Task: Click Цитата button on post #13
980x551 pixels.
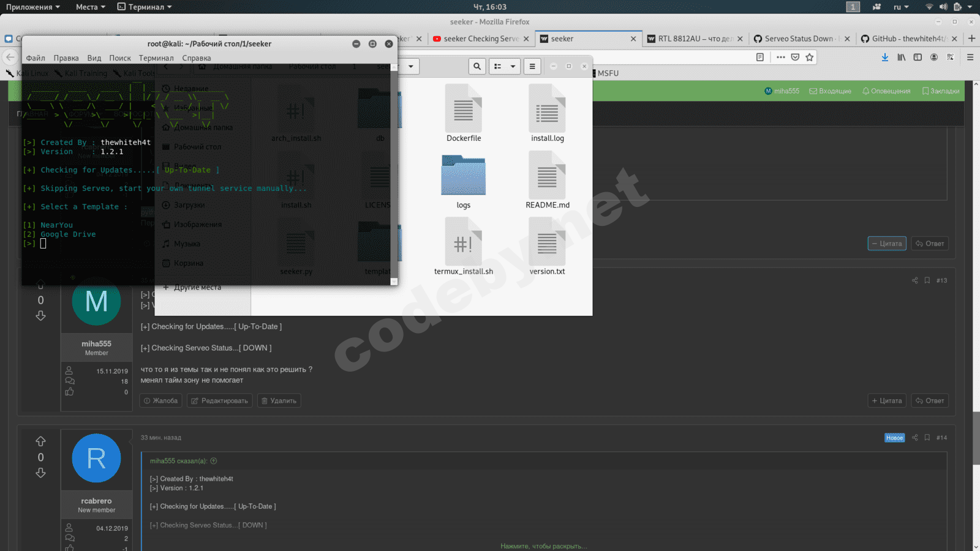Action: [887, 401]
